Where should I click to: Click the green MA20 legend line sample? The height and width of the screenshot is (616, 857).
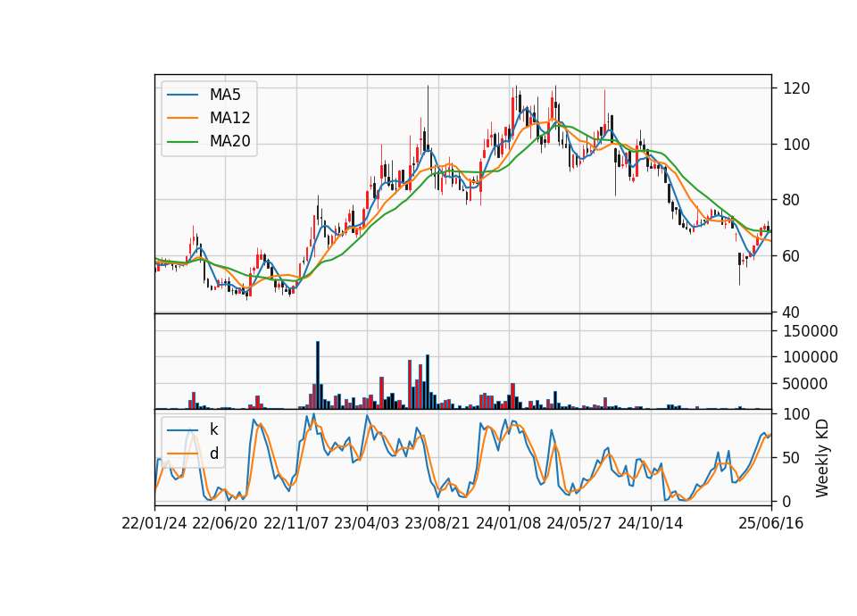point(182,142)
